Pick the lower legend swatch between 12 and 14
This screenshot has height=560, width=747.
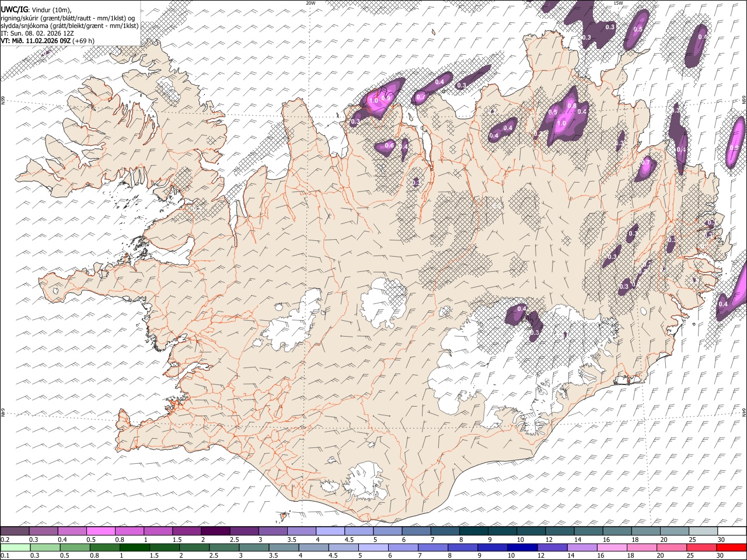[x=552, y=547]
